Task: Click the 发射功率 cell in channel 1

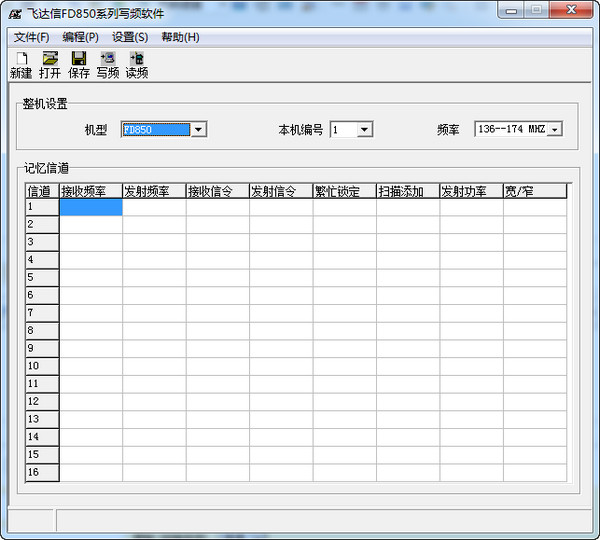Action: click(471, 207)
